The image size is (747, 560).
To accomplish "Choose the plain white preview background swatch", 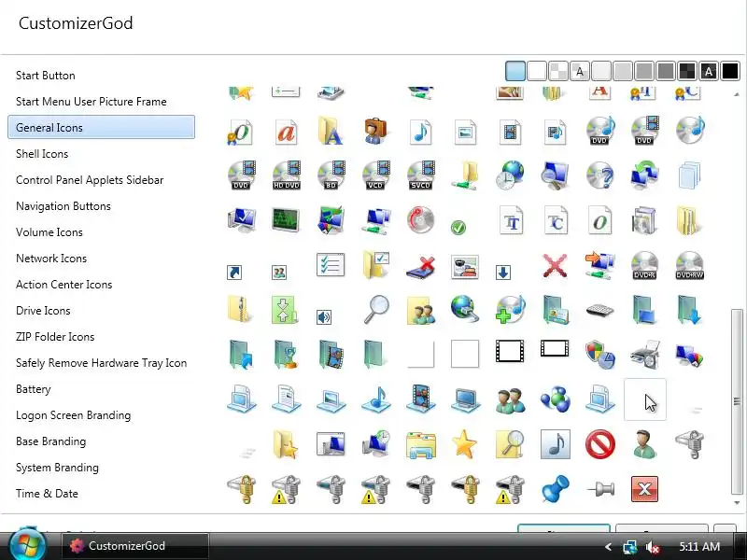I will tap(536, 72).
